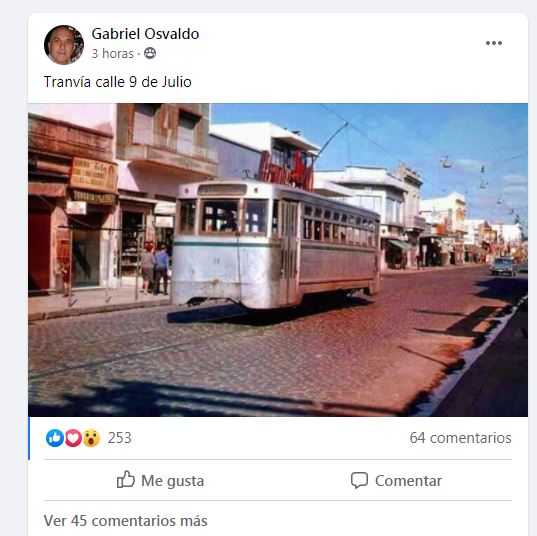Click the post text Tranvía calle 9 de Julio
The width and height of the screenshot is (537, 536).
pyautogui.click(x=117, y=82)
